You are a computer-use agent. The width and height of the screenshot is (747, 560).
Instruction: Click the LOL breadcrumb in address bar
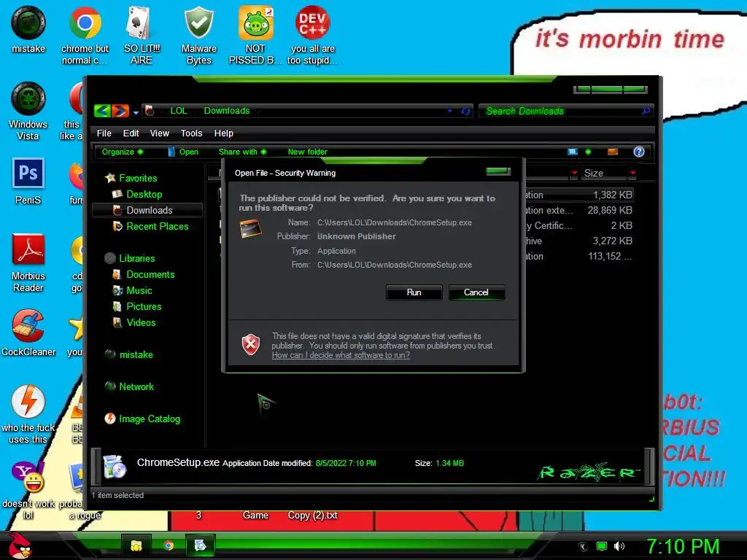179,111
